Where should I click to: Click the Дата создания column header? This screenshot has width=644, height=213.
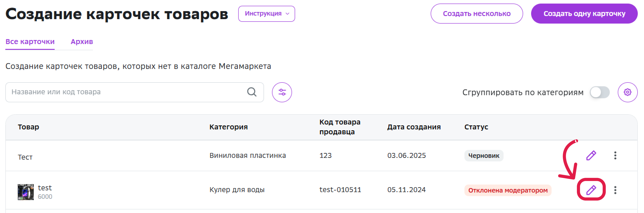[414, 127]
